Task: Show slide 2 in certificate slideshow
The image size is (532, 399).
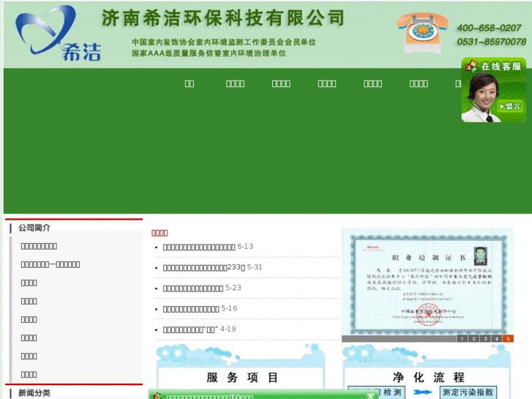Action: pyautogui.click(x=473, y=338)
